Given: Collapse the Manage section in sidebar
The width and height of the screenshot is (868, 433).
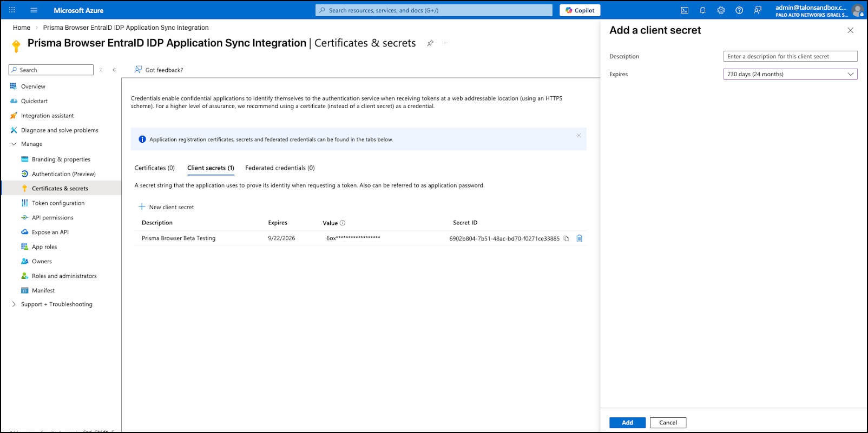Looking at the screenshot, I should pyautogui.click(x=14, y=144).
